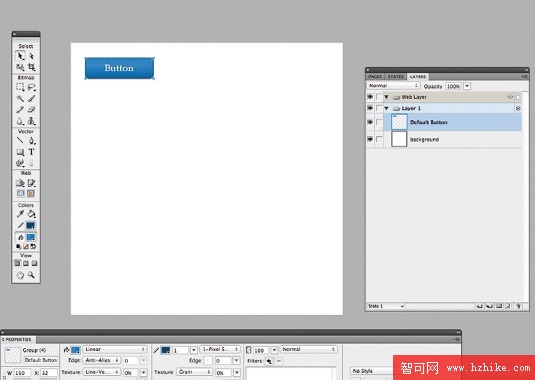535x380 pixels.
Task: Select the Pencil tool
Action: 20,110
